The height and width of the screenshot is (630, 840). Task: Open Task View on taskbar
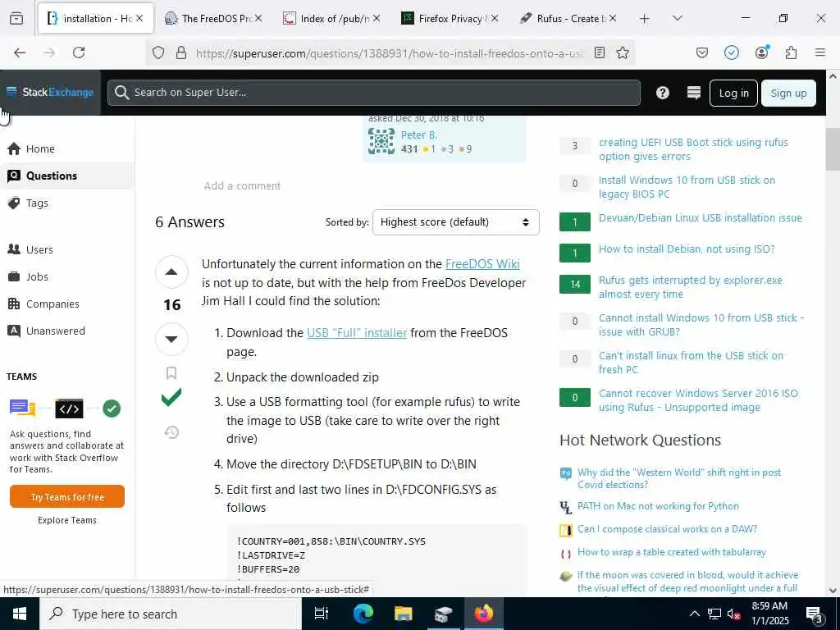[321, 614]
